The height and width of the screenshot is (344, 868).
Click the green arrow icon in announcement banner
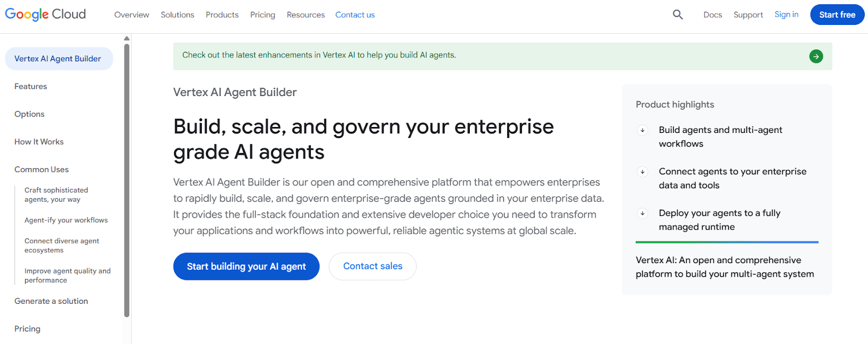click(x=816, y=56)
